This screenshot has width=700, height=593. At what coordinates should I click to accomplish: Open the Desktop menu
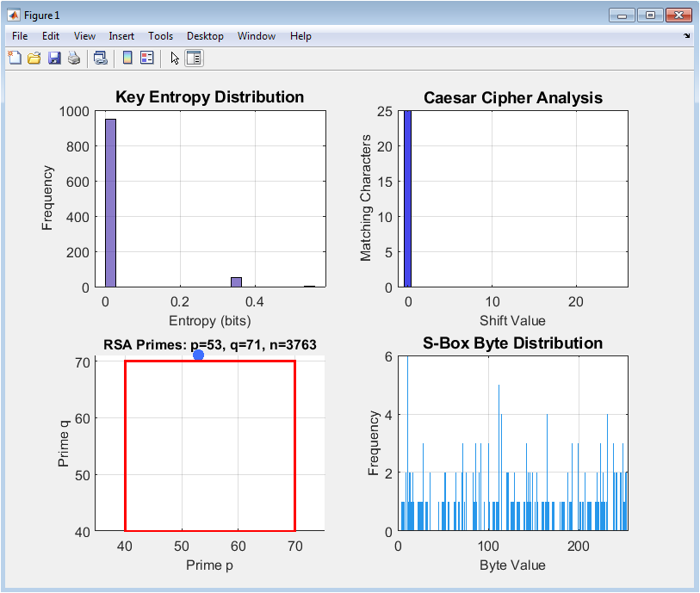click(205, 36)
